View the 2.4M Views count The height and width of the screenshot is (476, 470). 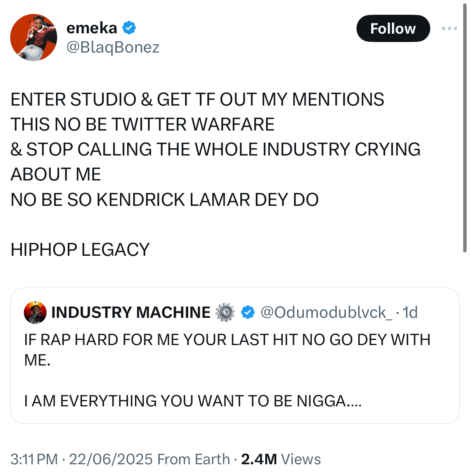tap(281, 459)
